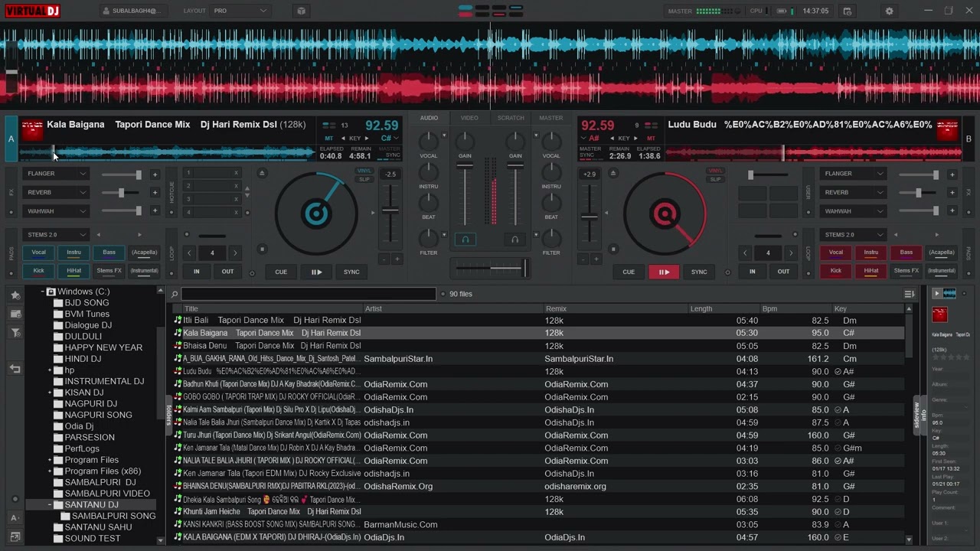Toggle the Kick stem pad on deck B

(x=836, y=271)
